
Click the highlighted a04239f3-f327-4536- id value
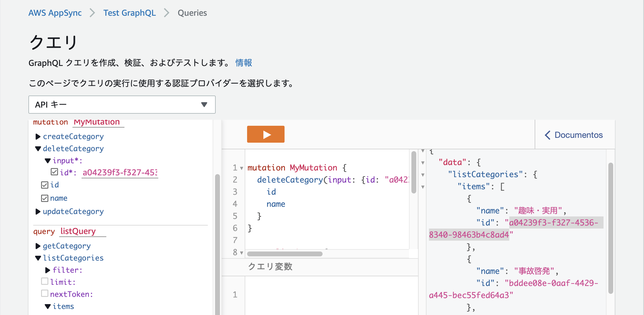click(x=553, y=223)
